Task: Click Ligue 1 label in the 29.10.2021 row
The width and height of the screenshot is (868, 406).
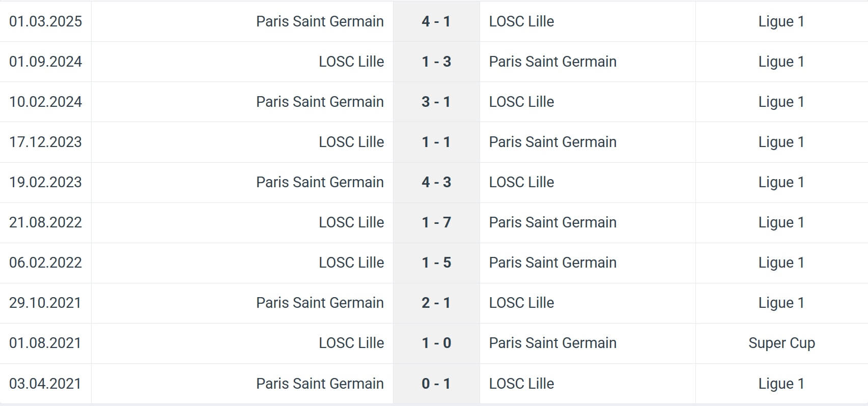Action: point(781,303)
